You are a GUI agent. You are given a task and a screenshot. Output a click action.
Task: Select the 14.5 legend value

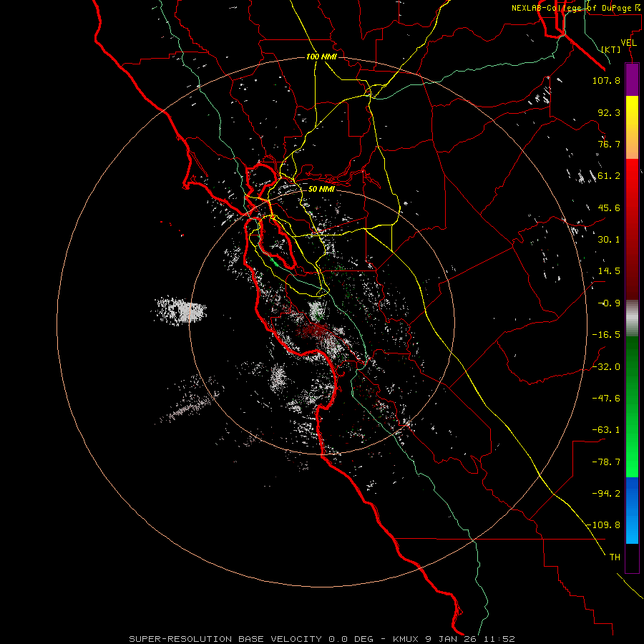pyautogui.click(x=609, y=271)
